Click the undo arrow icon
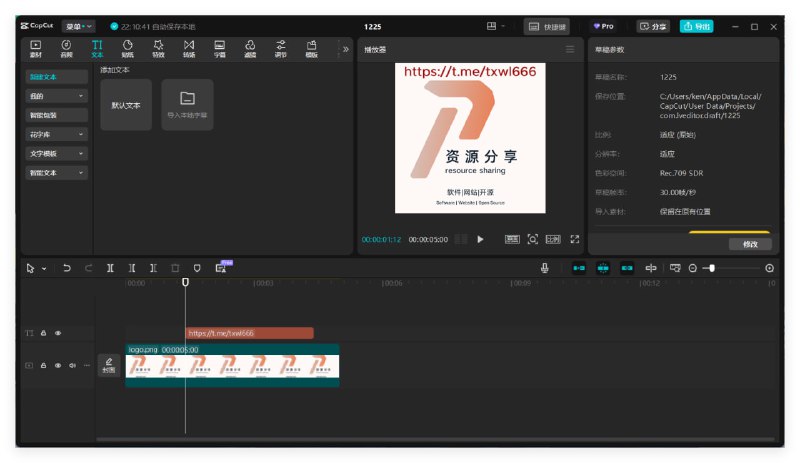800x463 pixels. pyautogui.click(x=66, y=267)
